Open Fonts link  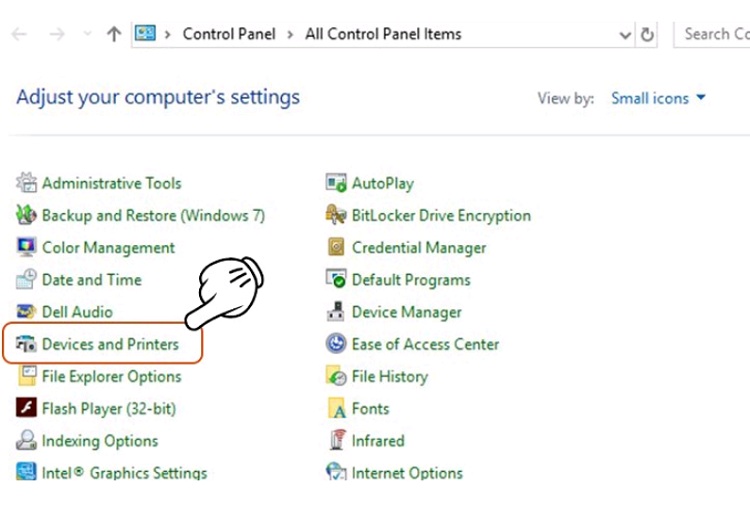[371, 409]
